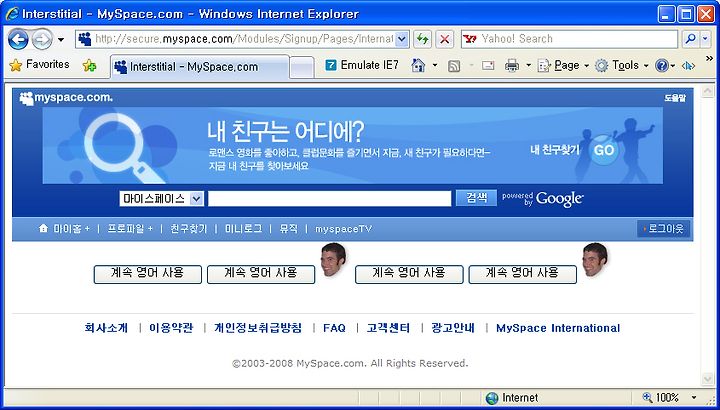Image resolution: width=720 pixels, height=410 pixels.
Task: Open the Favorites star button
Action: coord(39,65)
